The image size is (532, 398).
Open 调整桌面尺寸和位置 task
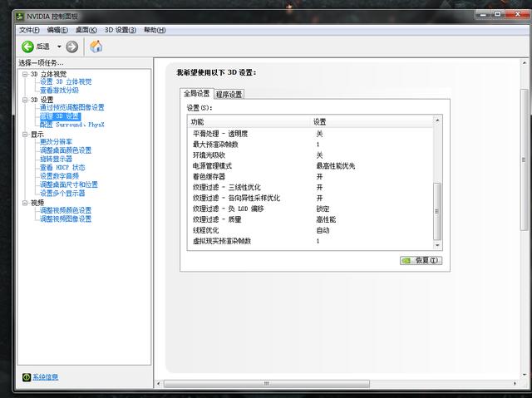(69, 184)
